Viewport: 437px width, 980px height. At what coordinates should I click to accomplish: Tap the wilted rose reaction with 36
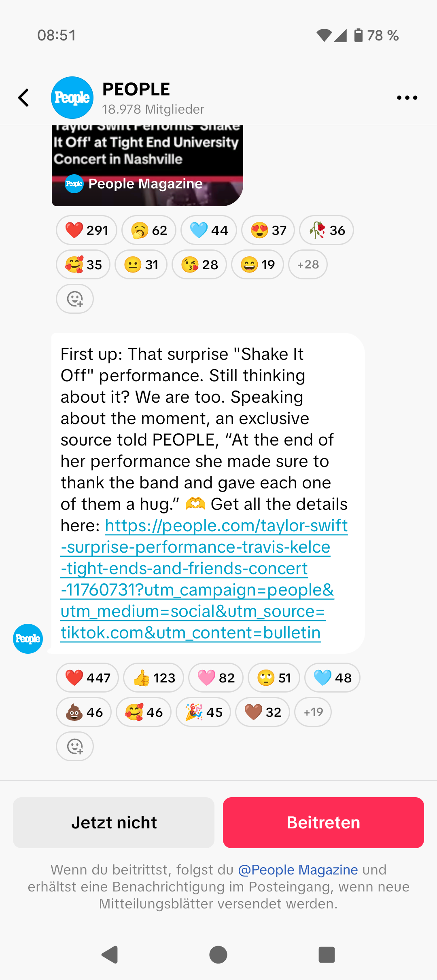coord(327,230)
